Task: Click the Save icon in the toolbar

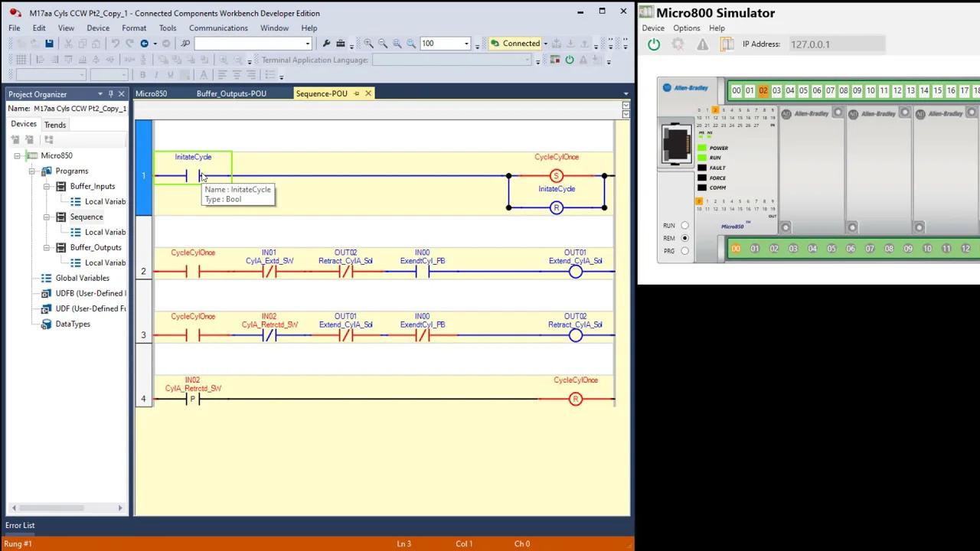Action: (x=49, y=44)
